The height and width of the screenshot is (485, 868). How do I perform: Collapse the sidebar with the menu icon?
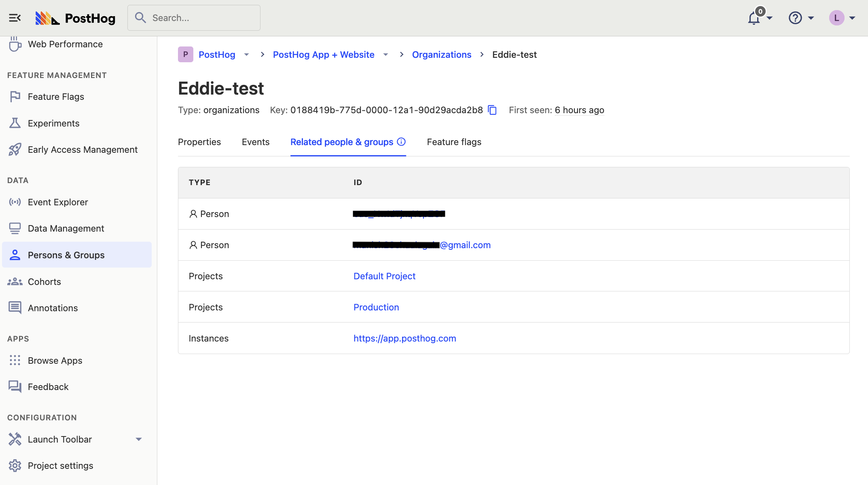(x=15, y=18)
